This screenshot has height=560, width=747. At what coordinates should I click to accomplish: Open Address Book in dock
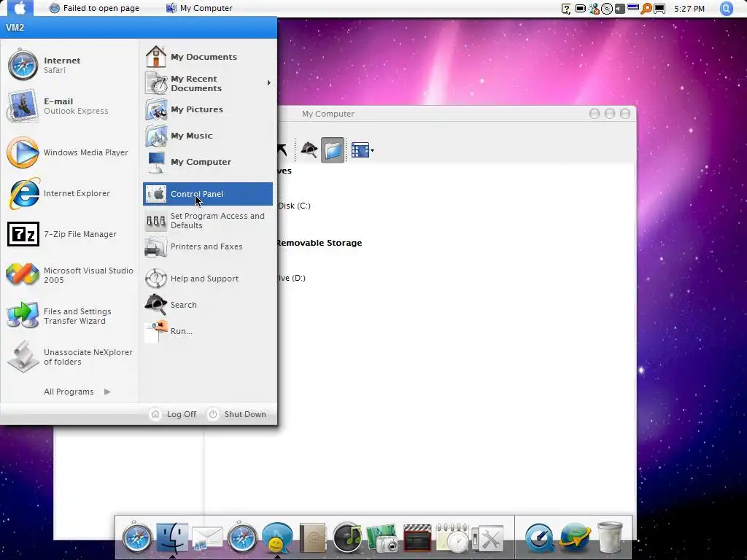pyautogui.click(x=312, y=537)
